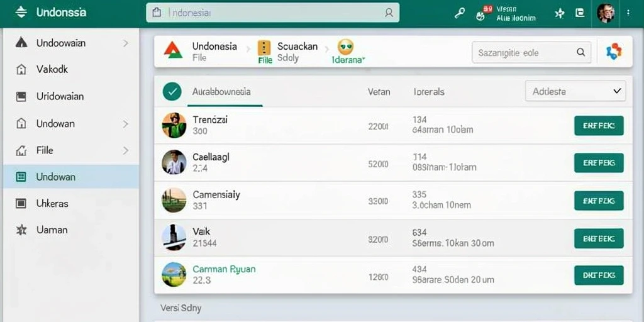644x322 pixels.
Task: Click the Camnan Ryuan avatar thumbnail
Action: pyautogui.click(x=174, y=274)
